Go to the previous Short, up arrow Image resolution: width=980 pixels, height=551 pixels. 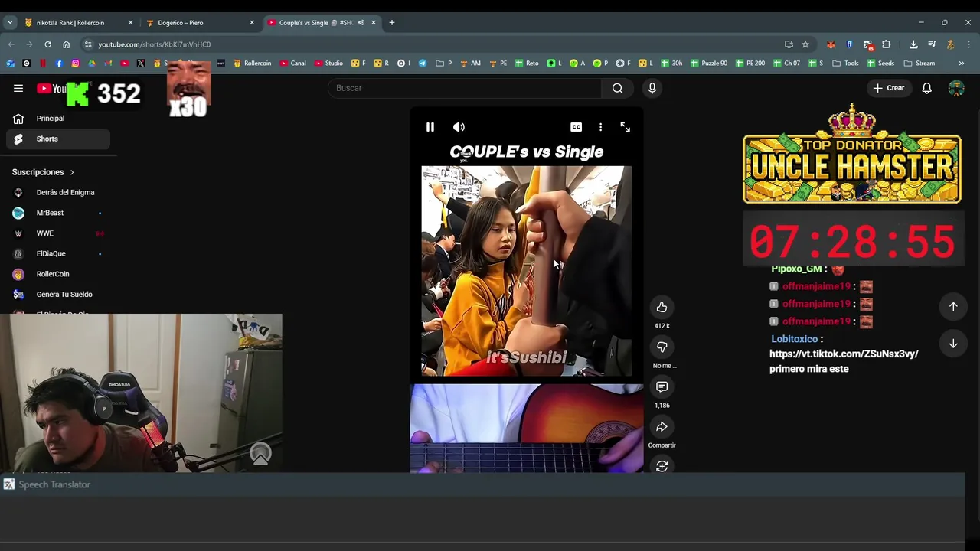[953, 306]
